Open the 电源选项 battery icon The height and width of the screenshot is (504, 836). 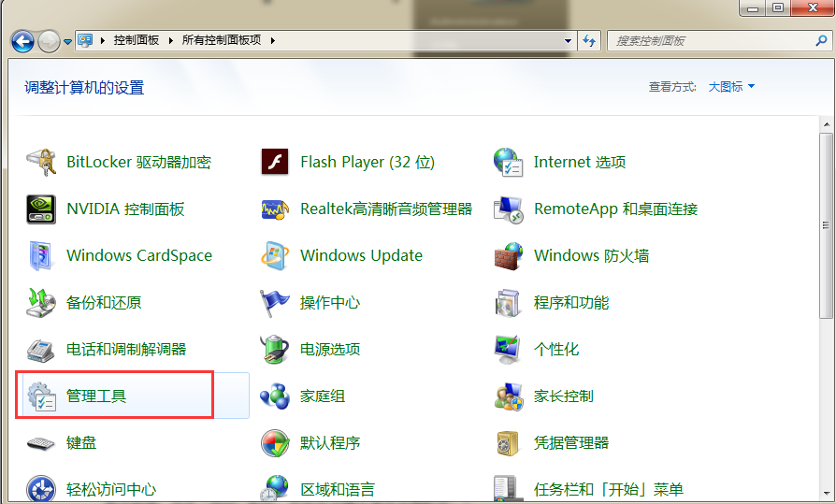point(275,350)
